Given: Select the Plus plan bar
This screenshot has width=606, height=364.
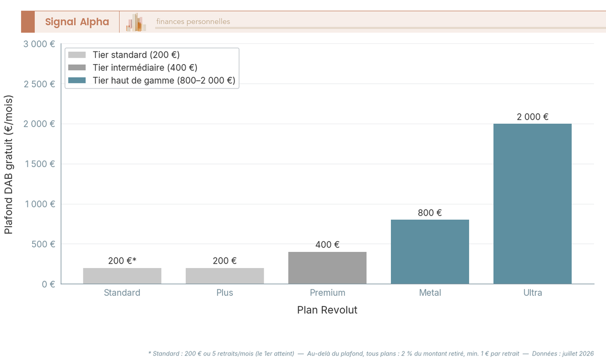Looking at the screenshot, I should click(225, 276).
